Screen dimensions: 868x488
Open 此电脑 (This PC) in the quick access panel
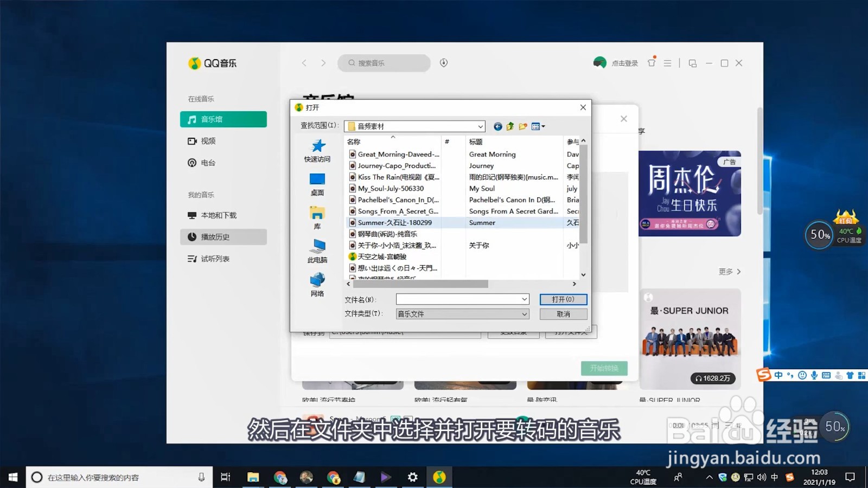(x=317, y=251)
